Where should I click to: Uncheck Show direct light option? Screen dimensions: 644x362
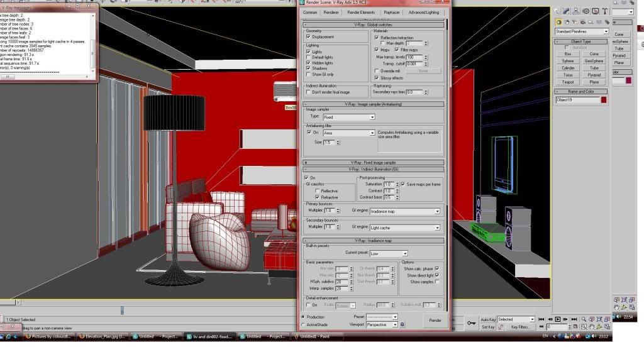[436, 275]
